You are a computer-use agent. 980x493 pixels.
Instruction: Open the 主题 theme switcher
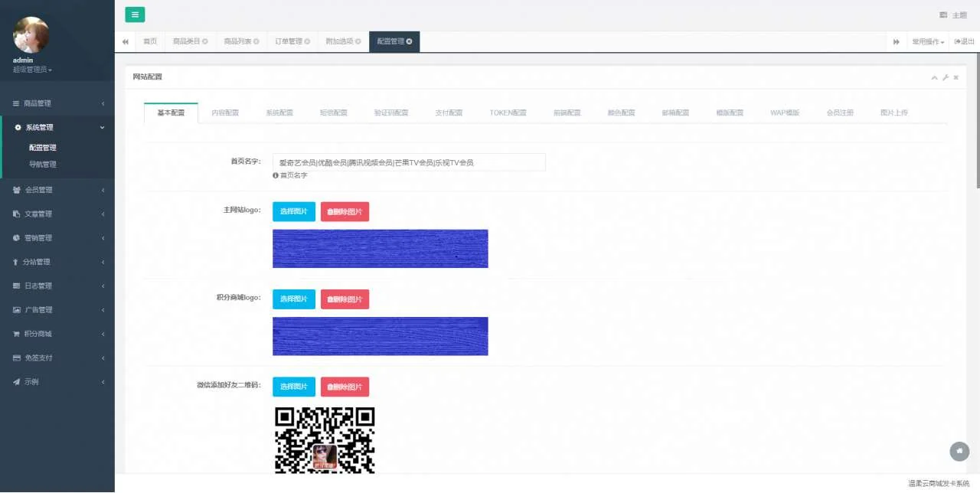[953, 15]
